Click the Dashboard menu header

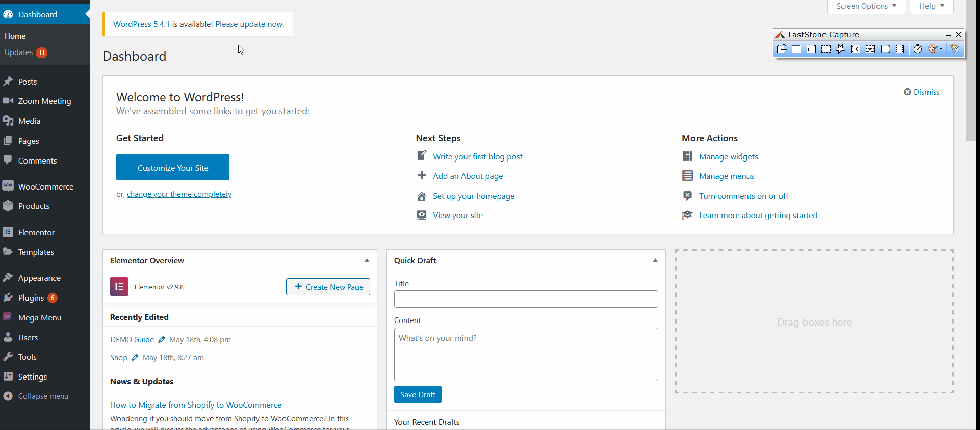point(45,14)
